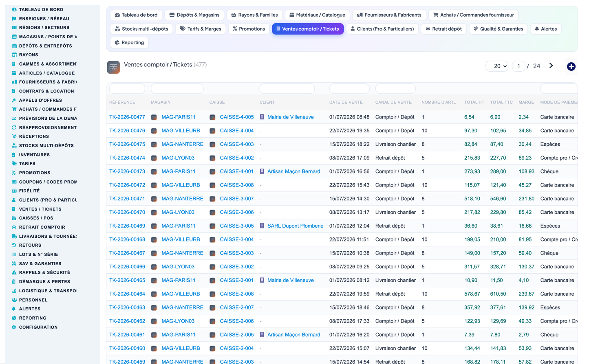
Task: Open Fournisseurs & Fabricants tab
Action: [x=389, y=15]
